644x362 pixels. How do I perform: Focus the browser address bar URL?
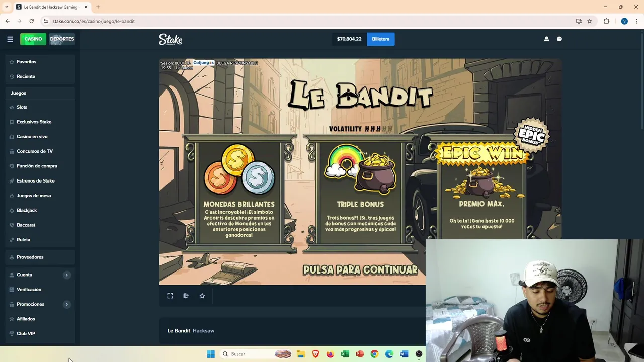tap(94, 21)
